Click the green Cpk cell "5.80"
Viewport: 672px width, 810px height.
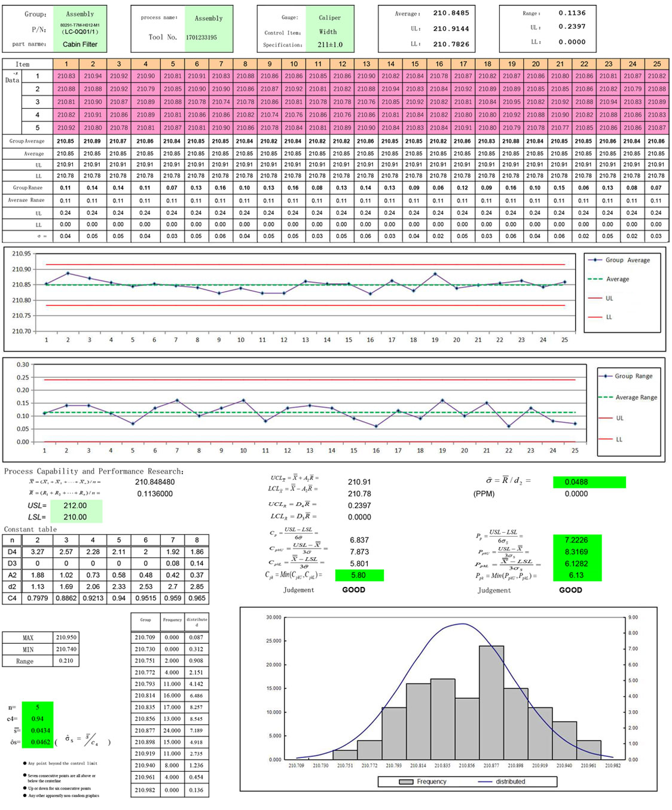(359, 575)
